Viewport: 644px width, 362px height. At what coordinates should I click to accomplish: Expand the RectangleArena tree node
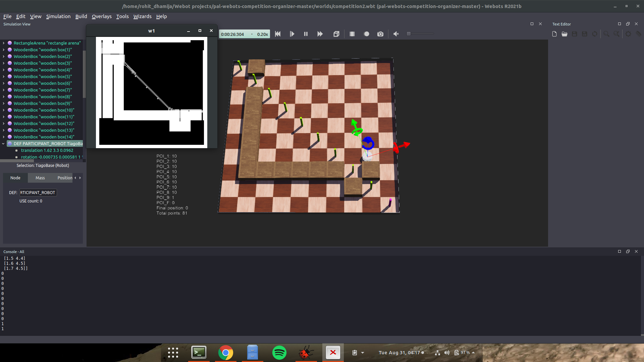pos(4,43)
